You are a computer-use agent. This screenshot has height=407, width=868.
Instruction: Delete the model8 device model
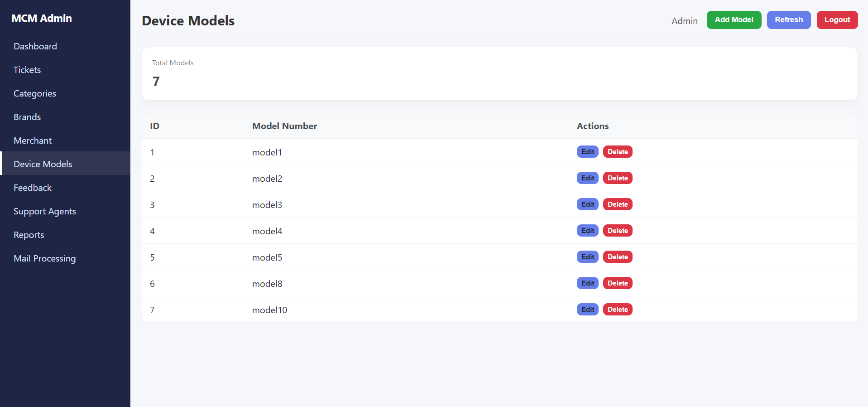coord(617,283)
